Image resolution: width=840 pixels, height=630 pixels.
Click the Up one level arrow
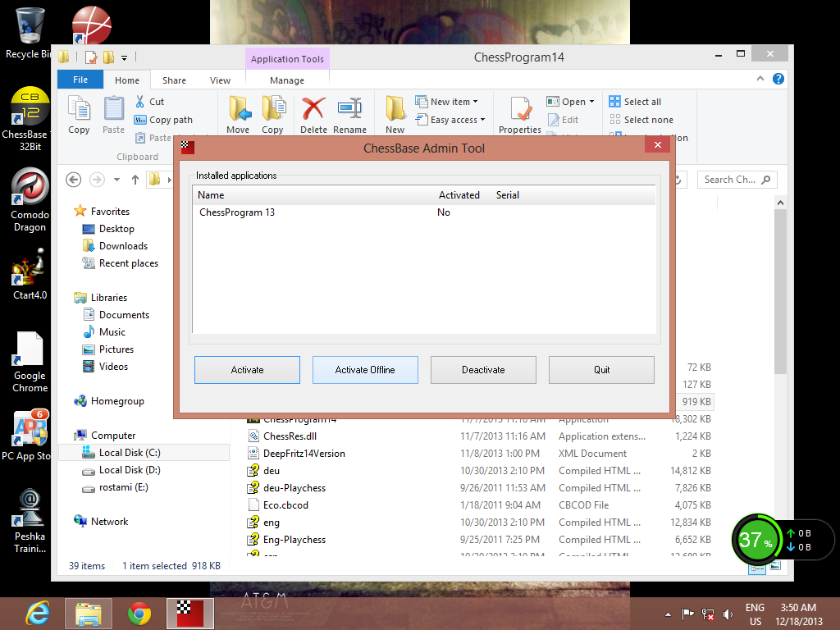pos(135,180)
